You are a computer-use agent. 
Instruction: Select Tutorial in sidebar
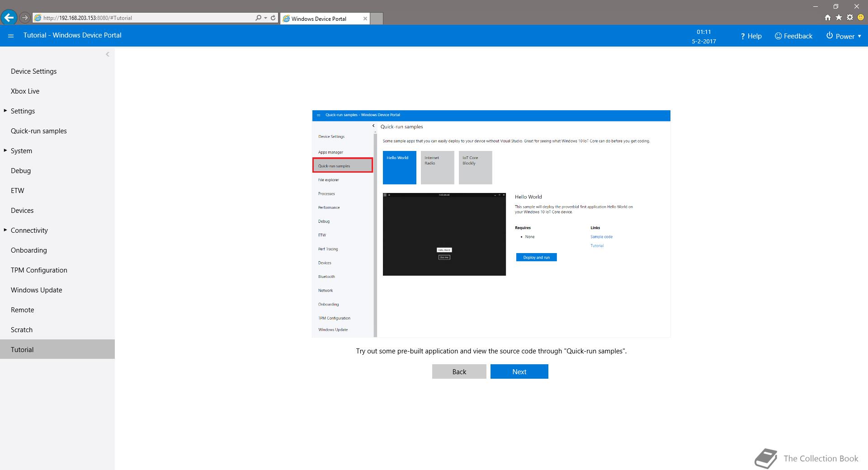[x=57, y=349]
